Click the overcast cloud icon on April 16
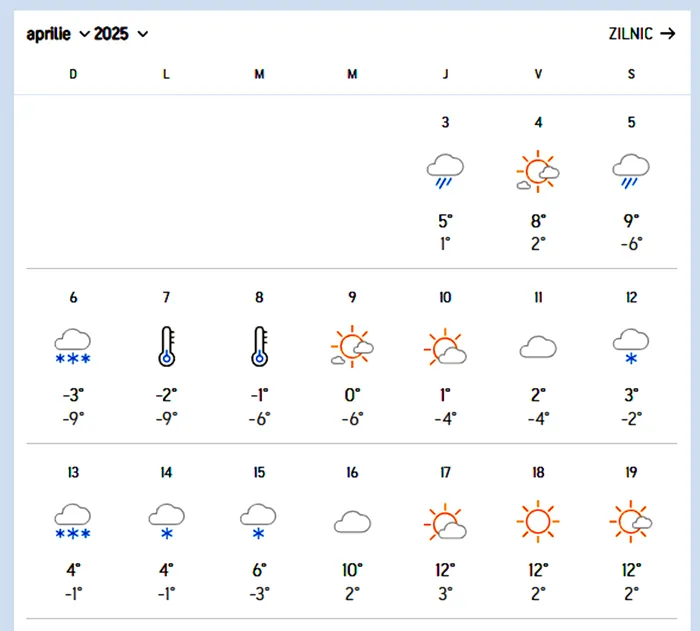The height and width of the screenshot is (631, 700). (x=352, y=521)
